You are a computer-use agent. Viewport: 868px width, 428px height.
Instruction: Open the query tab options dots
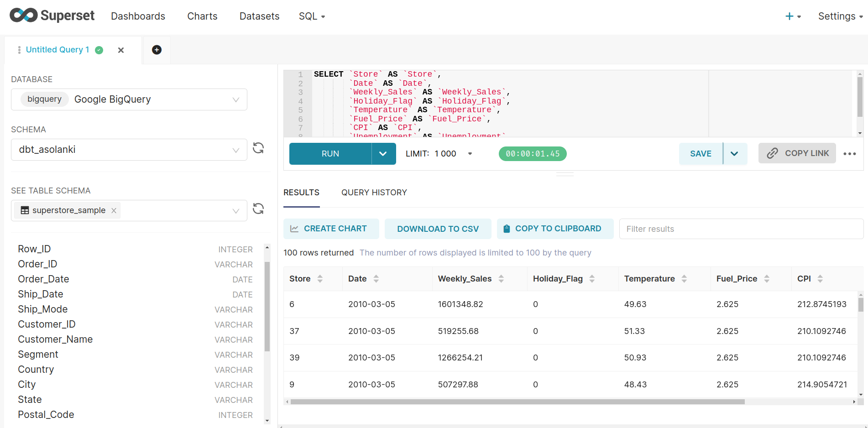pyautogui.click(x=19, y=50)
